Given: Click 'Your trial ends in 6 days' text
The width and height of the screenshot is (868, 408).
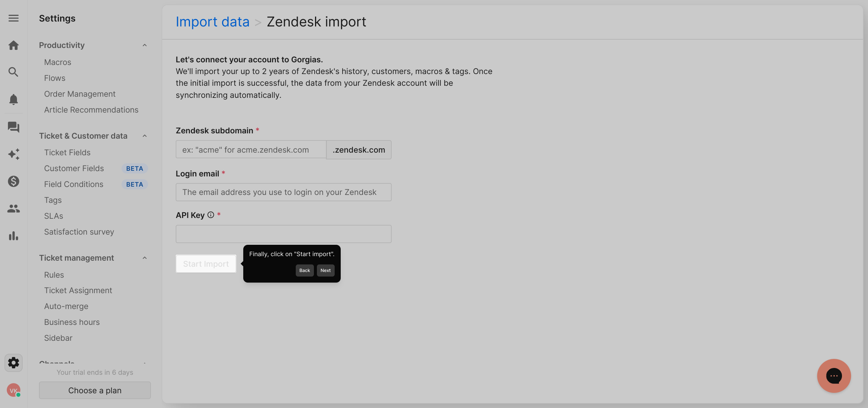Looking at the screenshot, I should tap(95, 372).
